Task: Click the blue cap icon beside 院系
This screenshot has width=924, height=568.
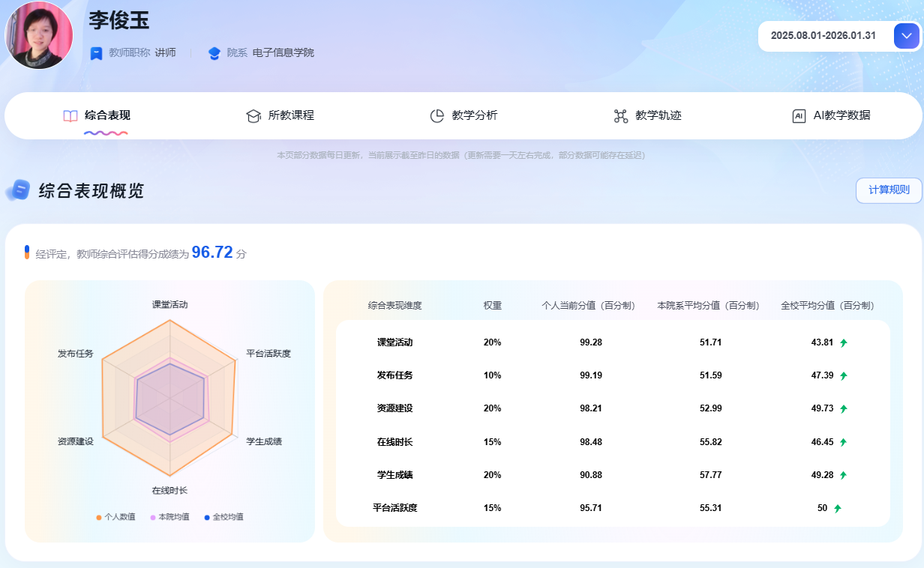Action: click(x=214, y=53)
